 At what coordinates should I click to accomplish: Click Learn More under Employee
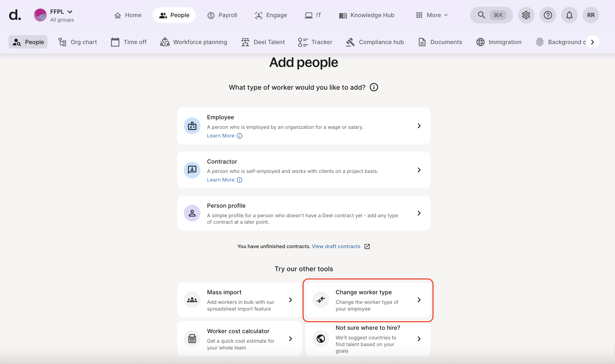(225, 136)
